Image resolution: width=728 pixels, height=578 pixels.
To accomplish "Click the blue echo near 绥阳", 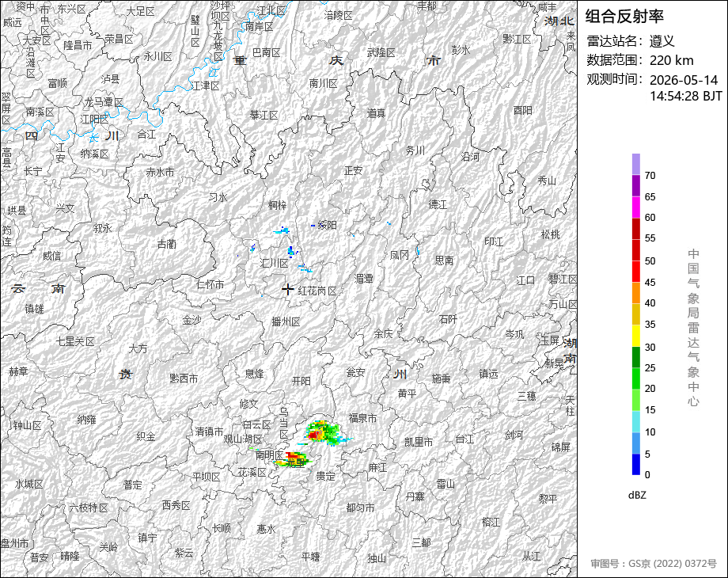I will 313,226.
